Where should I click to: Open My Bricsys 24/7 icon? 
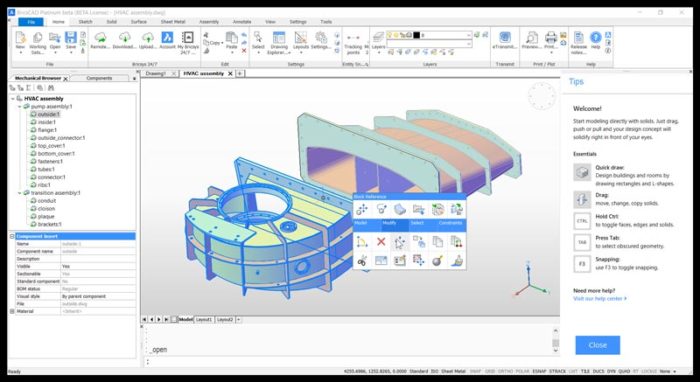pyautogui.click(x=188, y=37)
